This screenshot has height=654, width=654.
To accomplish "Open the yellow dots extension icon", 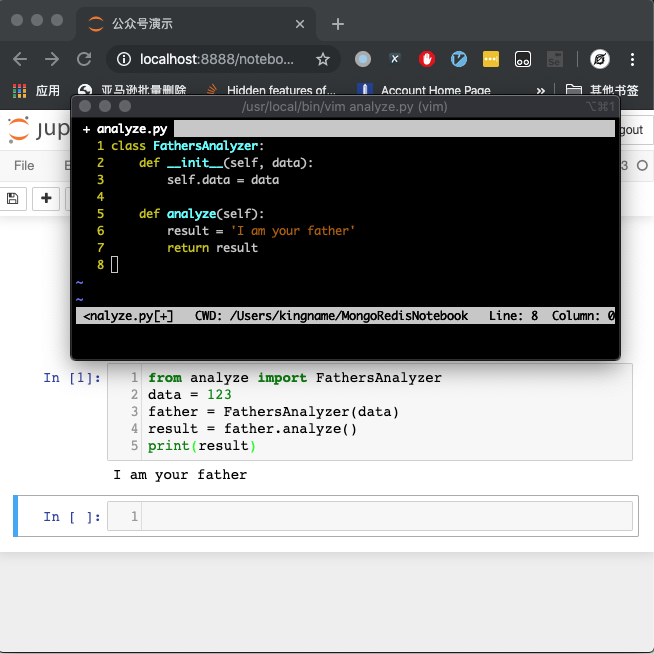I will [x=491, y=59].
